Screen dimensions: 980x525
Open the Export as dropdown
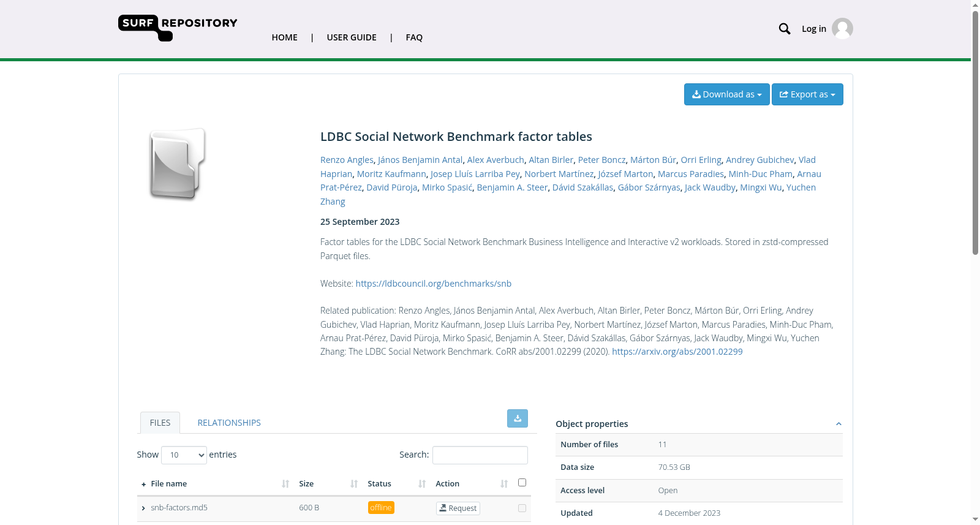(x=807, y=94)
